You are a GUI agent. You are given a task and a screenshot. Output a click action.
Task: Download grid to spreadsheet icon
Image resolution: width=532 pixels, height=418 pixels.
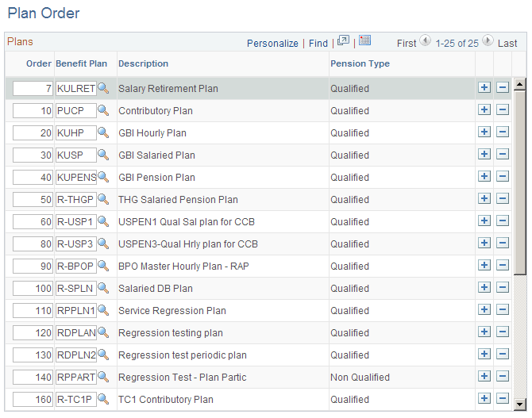(364, 40)
